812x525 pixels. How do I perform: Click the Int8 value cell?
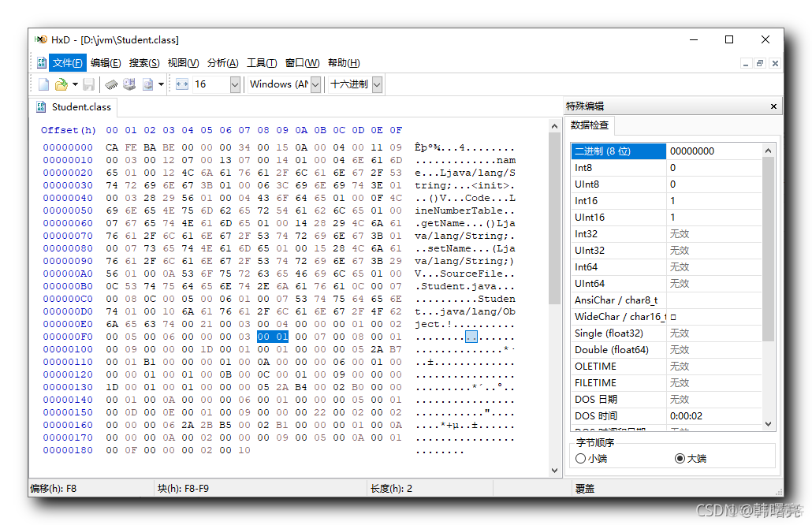713,168
